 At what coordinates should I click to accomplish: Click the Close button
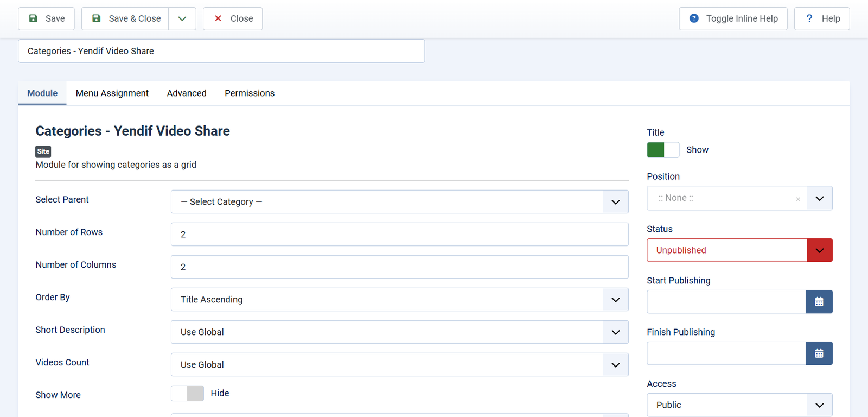(233, 18)
